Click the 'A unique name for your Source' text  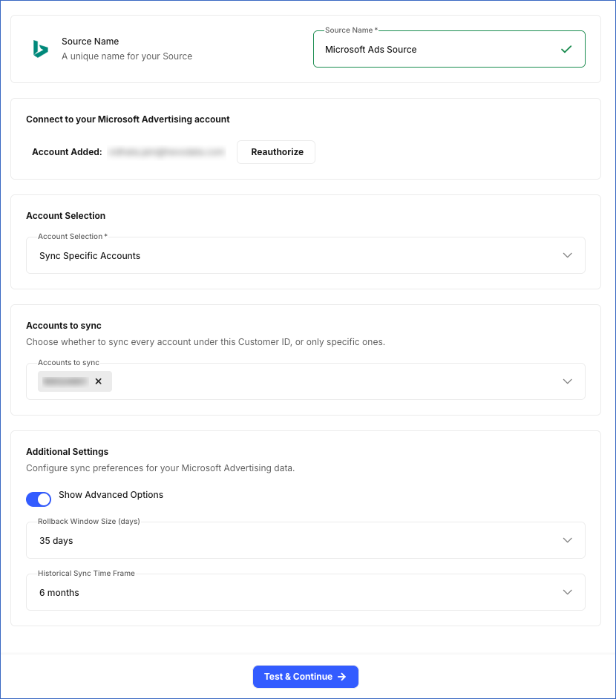pyautogui.click(x=127, y=56)
